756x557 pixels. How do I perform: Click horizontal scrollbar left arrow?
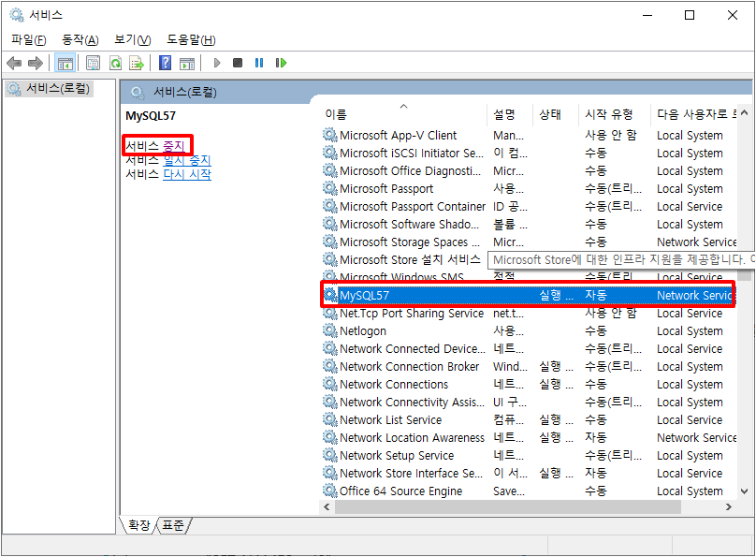pyautogui.click(x=327, y=506)
